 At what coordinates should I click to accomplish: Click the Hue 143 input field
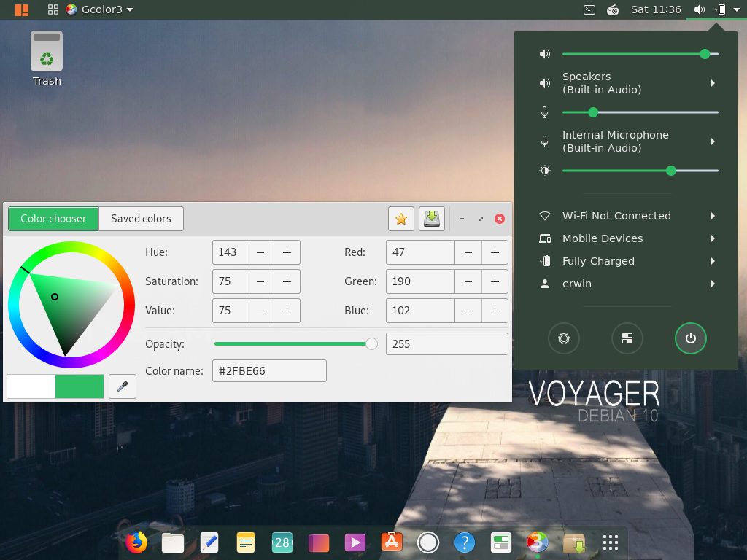click(230, 252)
